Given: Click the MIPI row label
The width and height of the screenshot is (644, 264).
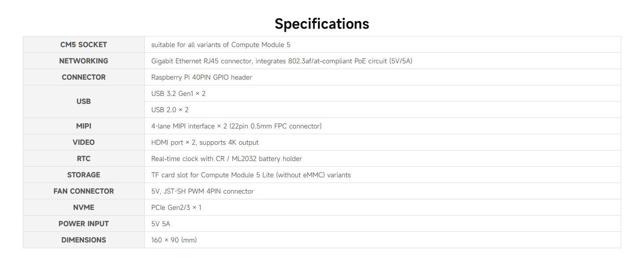Looking at the screenshot, I should click(x=84, y=126).
